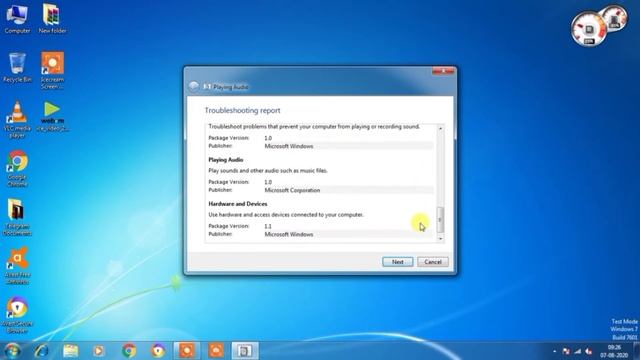640x360 pixels.
Task: Select the Telegram Documents folder icon
Action: (x=17, y=217)
